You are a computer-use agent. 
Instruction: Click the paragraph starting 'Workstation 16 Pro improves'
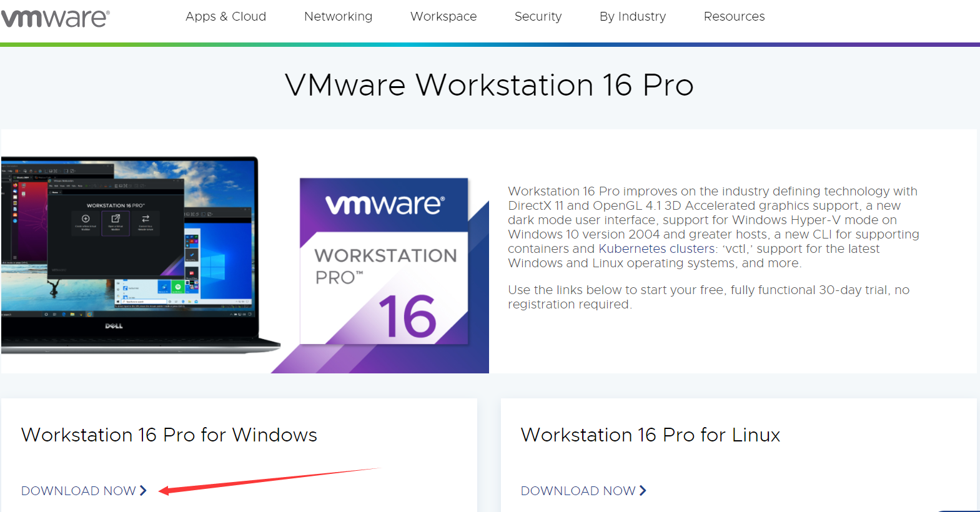click(713, 227)
